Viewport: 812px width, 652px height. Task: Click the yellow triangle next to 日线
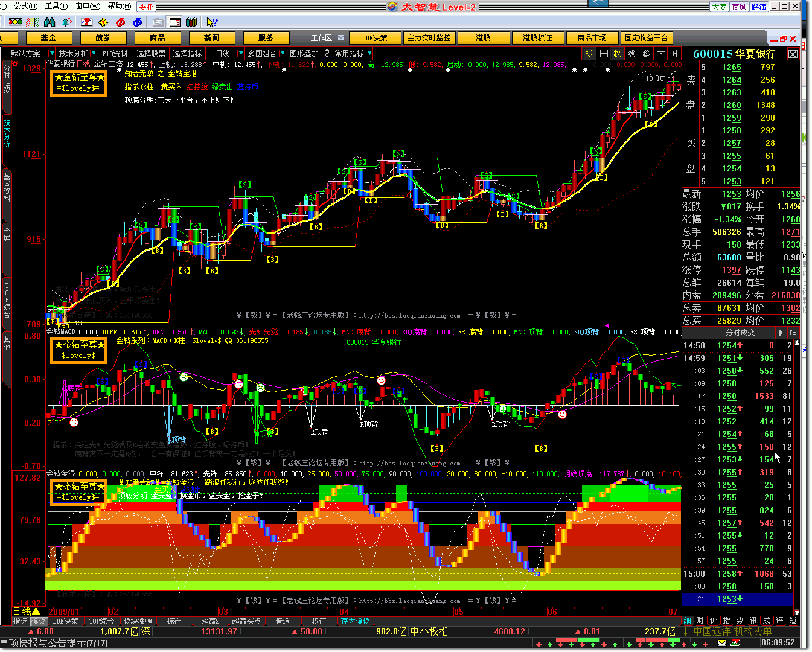[x=35, y=612]
